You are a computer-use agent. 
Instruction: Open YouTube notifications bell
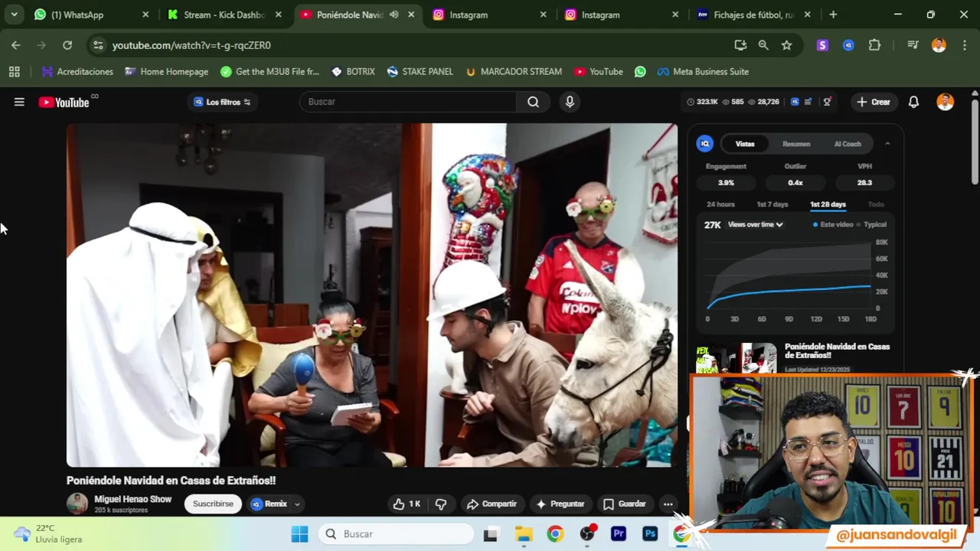(913, 102)
